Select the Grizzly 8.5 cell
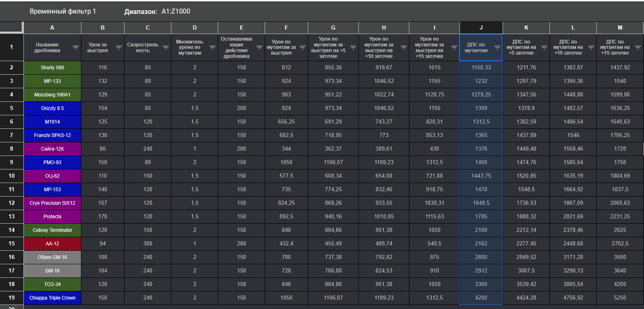Image resolution: width=644 pixels, height=309 pixels. coord(52,108)
